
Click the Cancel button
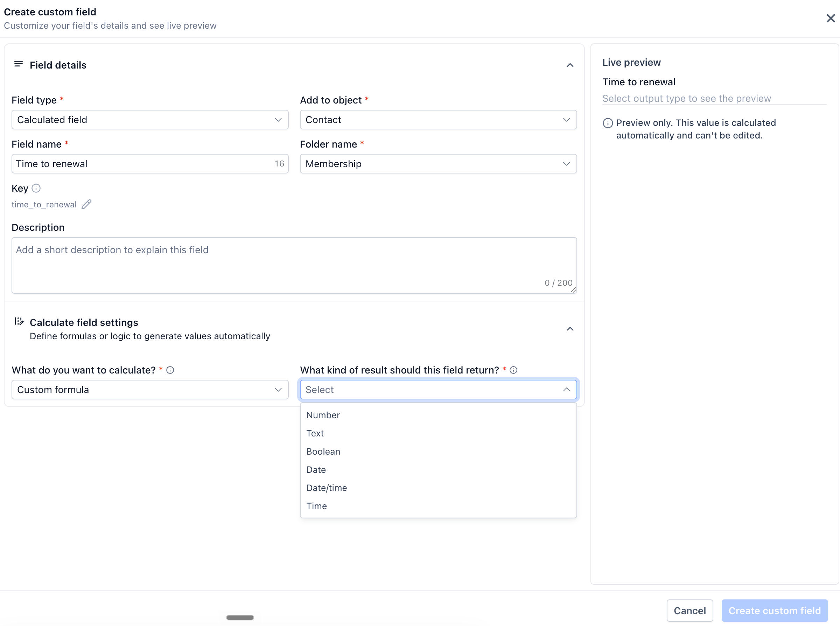tap(689, 611)
